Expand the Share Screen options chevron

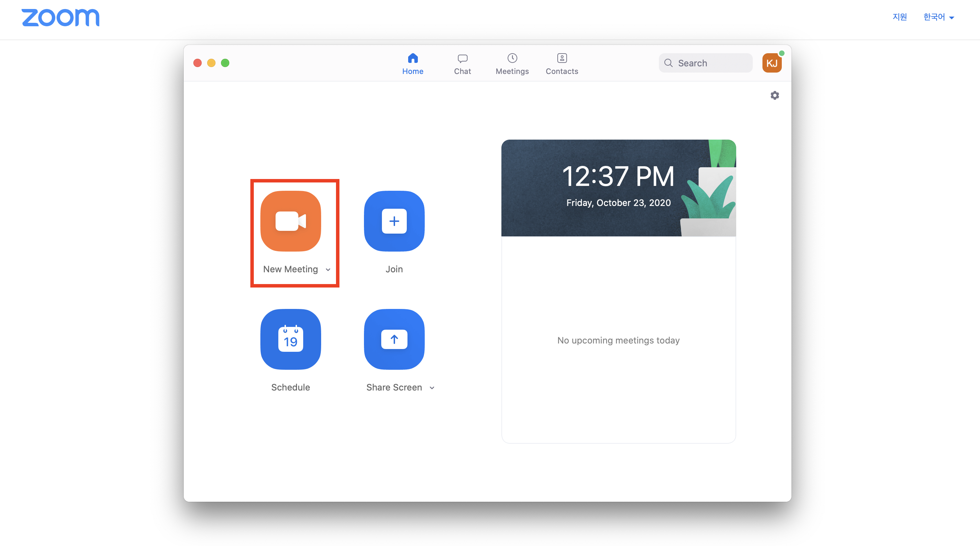(x=432, y=388)
